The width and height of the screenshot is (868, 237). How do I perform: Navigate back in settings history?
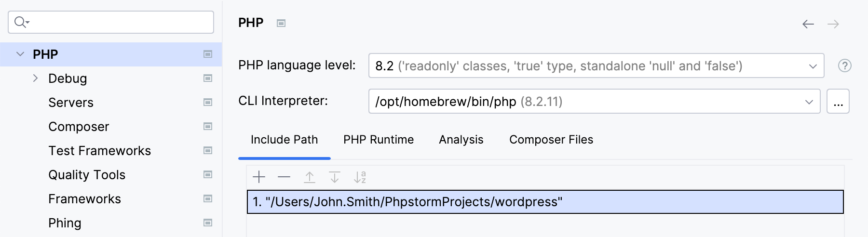808,24
